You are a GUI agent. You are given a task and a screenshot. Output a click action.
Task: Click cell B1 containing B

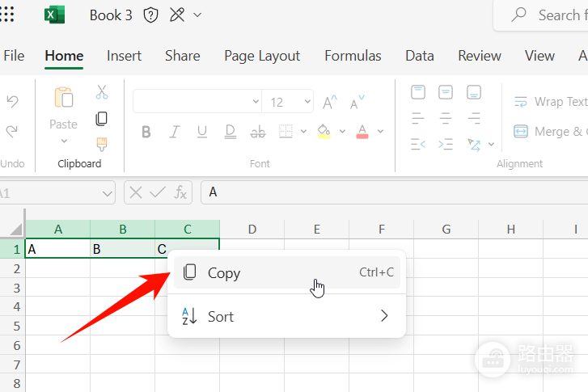[x=123, y=249]
